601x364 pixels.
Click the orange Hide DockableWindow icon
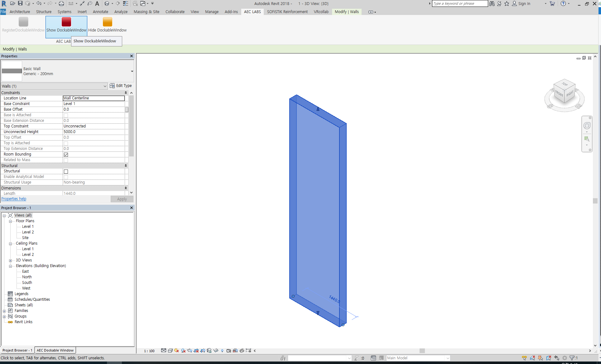coord(107,22)
